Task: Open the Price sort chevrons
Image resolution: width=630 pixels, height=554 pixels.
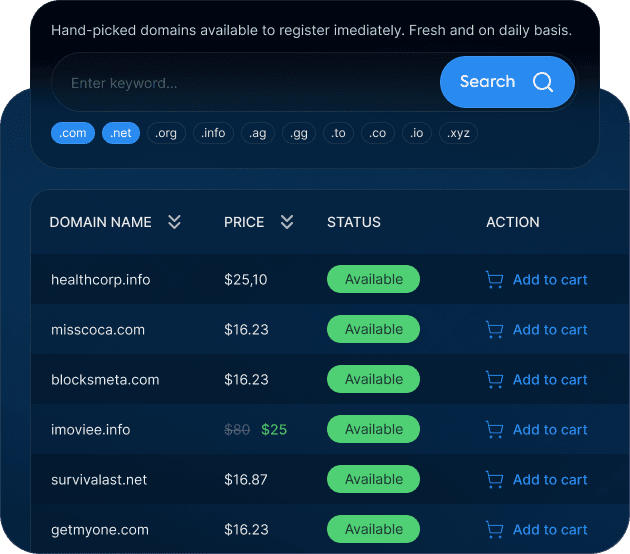Action: [287, 222]
